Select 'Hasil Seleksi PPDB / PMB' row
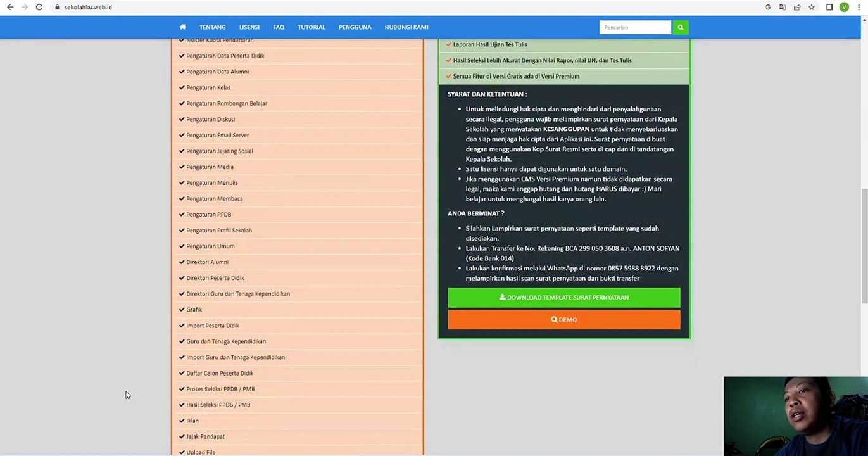The image size is (868, 456). click(x=298, y=405)
